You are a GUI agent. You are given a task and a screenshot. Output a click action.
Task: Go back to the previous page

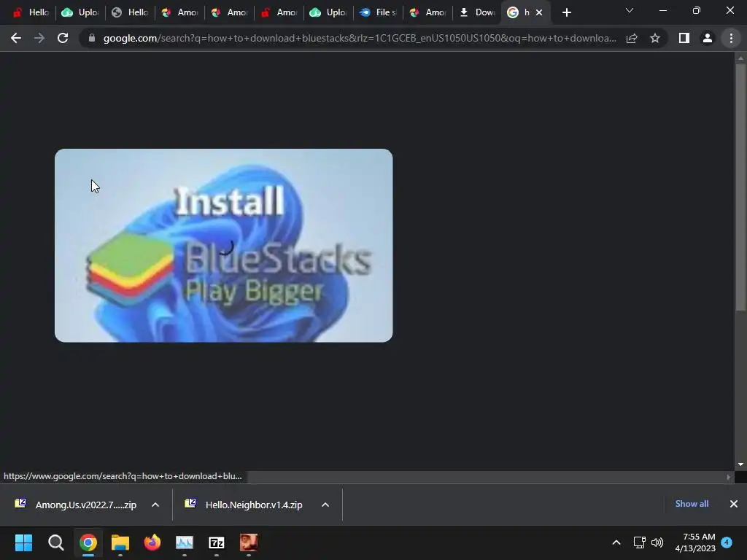point(16,38)
